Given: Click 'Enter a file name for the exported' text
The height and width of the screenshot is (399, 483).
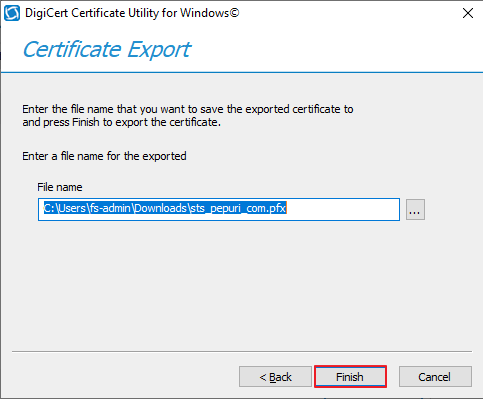Looking at the screenshot, I should tap(104, 156).
